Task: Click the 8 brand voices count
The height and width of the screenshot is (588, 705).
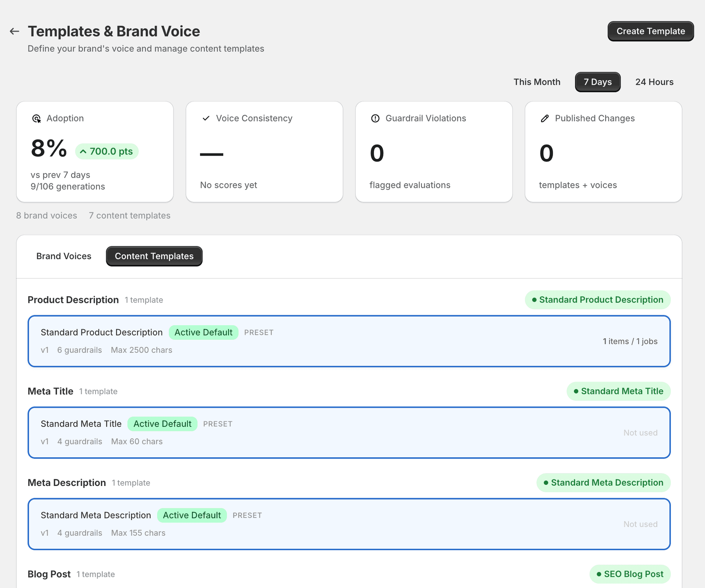Action: [x=46, y=215]
